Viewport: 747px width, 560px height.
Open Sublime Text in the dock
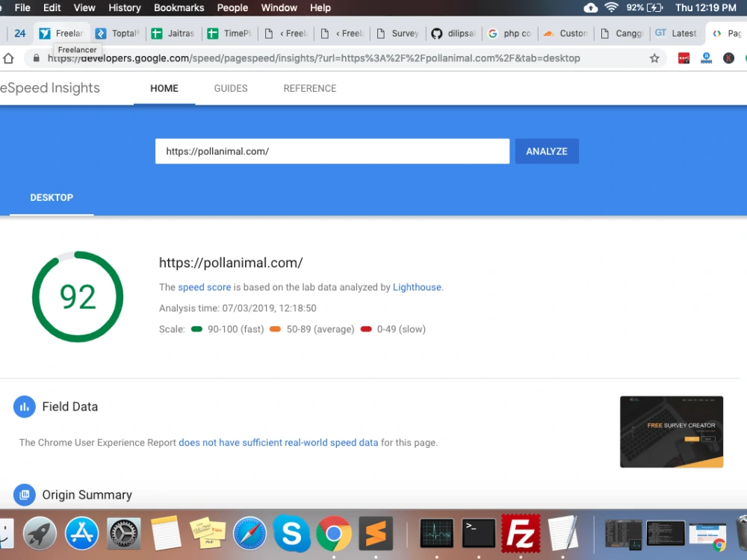coord(376,533)
